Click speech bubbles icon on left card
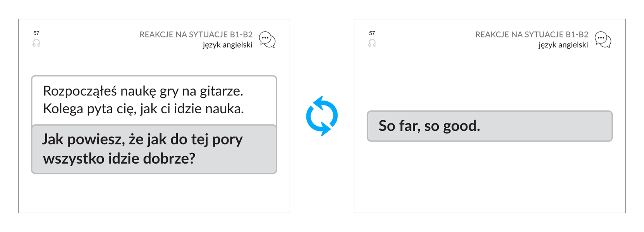Viewport: 644px width, 232px height. [x=267, y=40]
